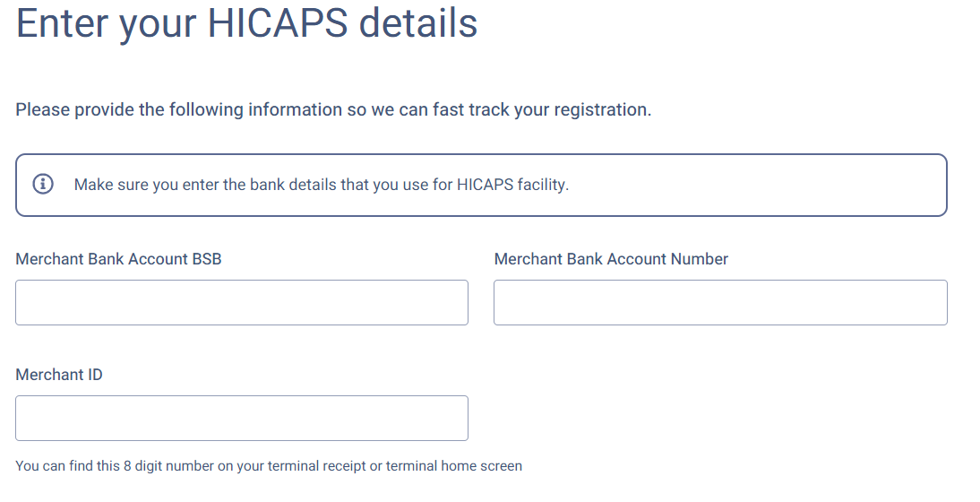This screenshot has width=980, height=502.
Task: Click the "Merchant Bank Account BSB" label
Action: [x=118, y=259]
